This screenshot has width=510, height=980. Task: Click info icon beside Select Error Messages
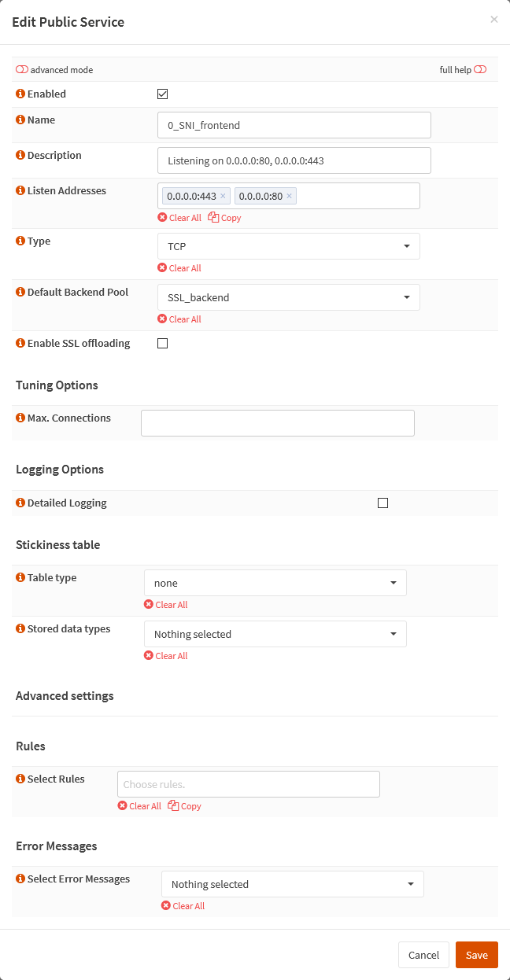pos(20,879)
